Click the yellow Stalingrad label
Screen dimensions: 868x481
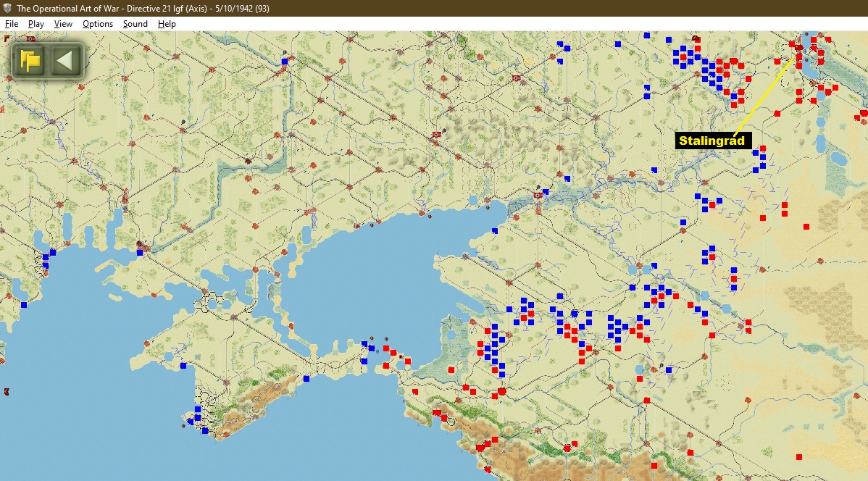[712, 141]
